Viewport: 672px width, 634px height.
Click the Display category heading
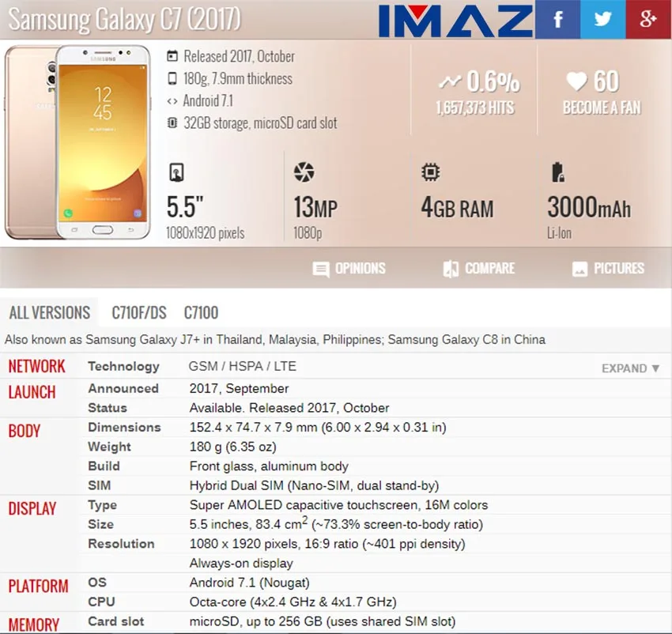tap(32, 508)
